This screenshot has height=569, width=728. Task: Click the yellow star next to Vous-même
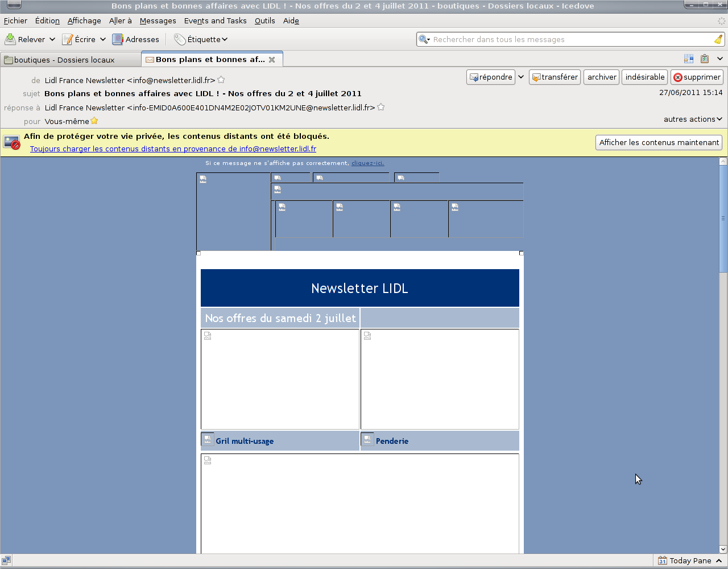[x=94, y=121]
